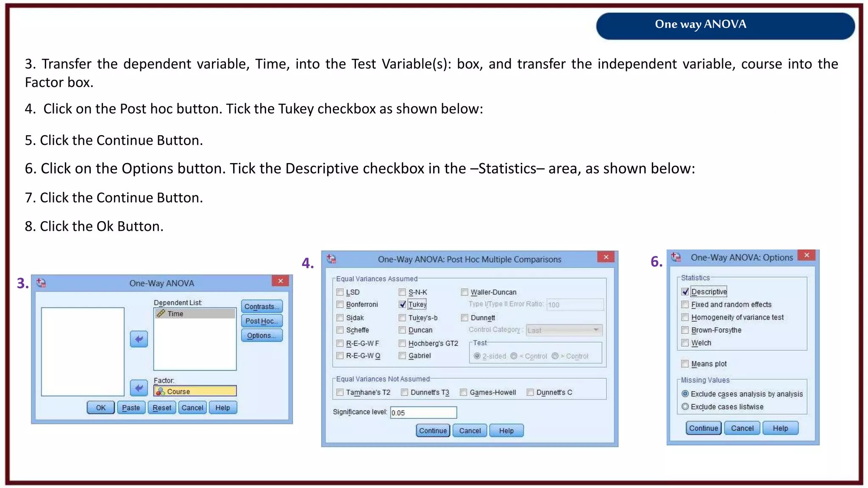This screenshot has height=488, width=868.
Task: Enable the Bonferroni checkbox
Action: 340,304
